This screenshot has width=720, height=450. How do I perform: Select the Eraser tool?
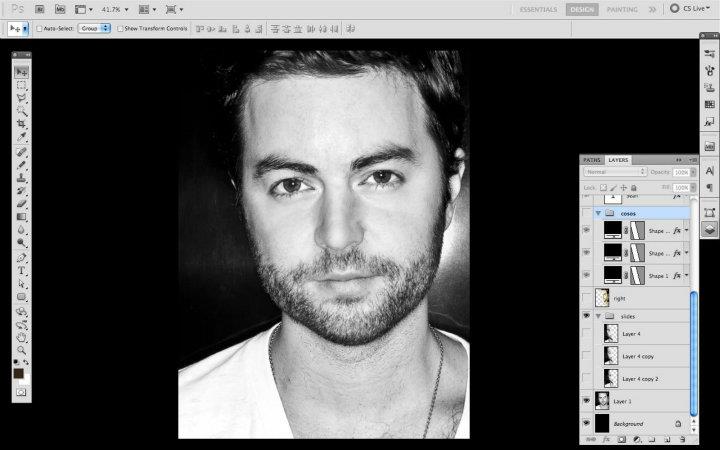pyautogui.click(x=21, y=204)
